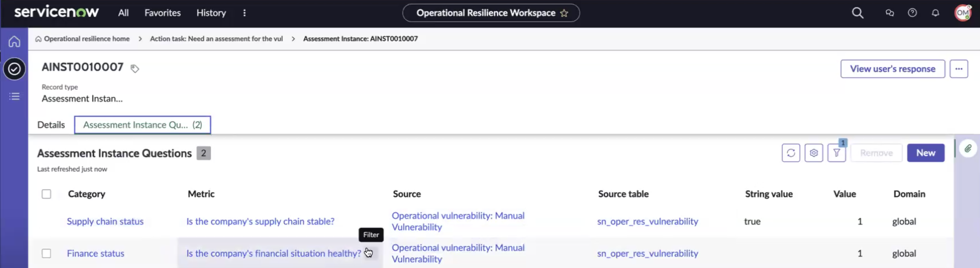Sort by the Metric column header

pos(201,194)
